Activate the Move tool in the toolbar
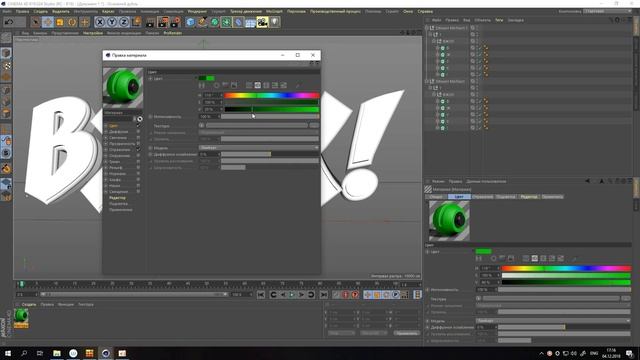 coord(48,22)
